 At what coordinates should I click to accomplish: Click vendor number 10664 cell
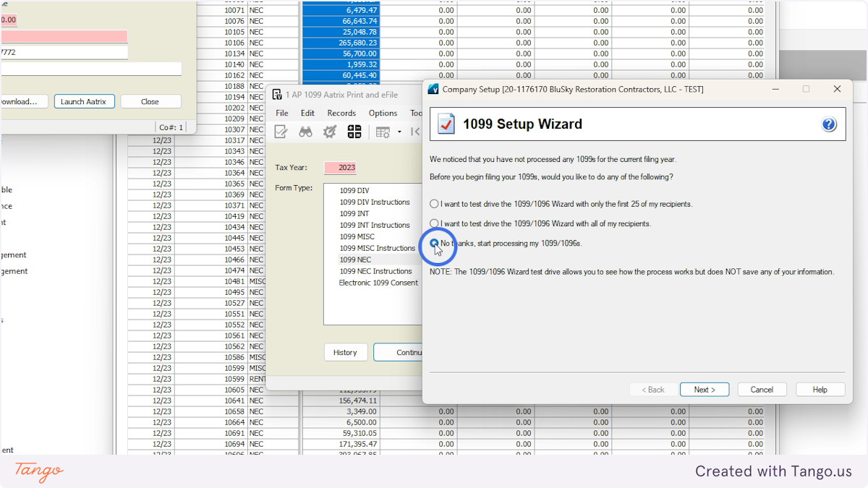point(210,422)
